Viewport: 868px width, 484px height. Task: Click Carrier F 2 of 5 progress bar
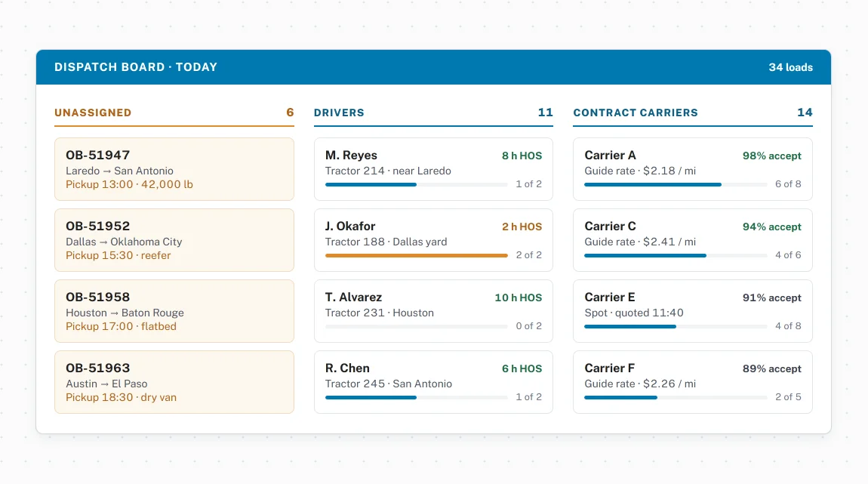[x=676, y=397]
